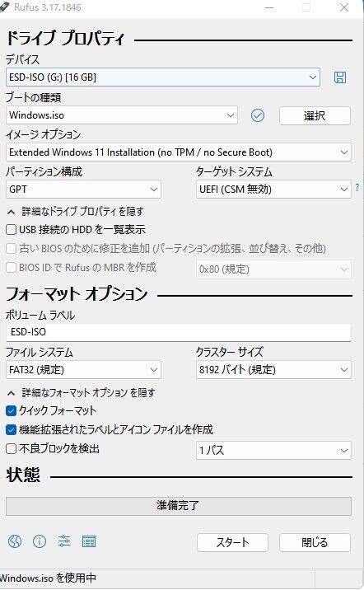
Task: Click the target system help question mark
Action: click(x=357, y=187)
